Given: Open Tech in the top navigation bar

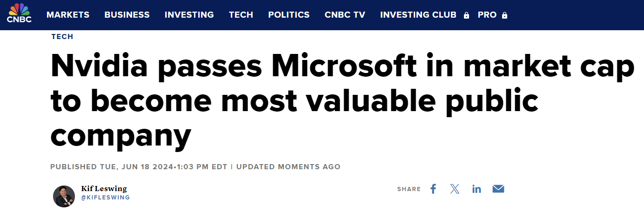Looking at the screenshot, I should click(x=241, y=15).
